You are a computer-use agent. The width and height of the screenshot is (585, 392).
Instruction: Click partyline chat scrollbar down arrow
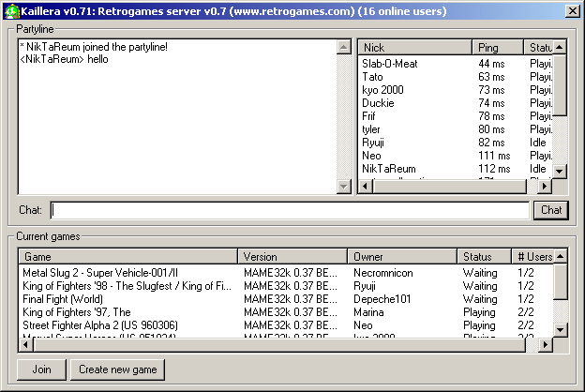(344, 186)
